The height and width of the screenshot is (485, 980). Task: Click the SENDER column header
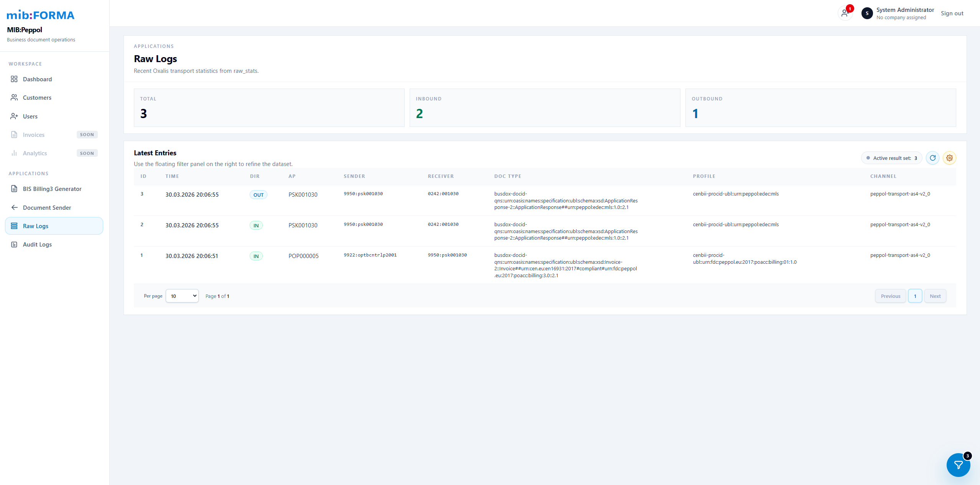(x=354, y=176)
